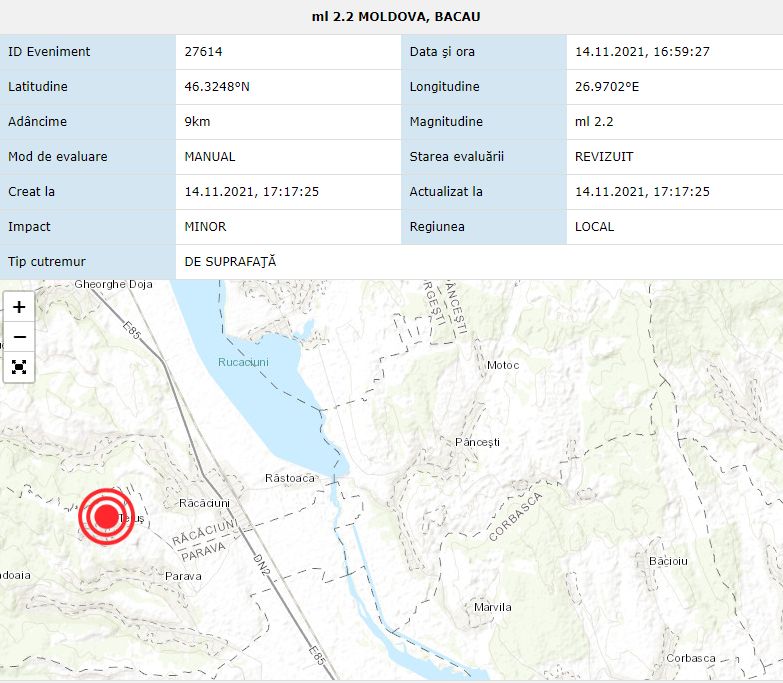Select the 'Data și ora' timestamp value
The image size is (783, 683).
pyautogui.click(x=642, y=52)
